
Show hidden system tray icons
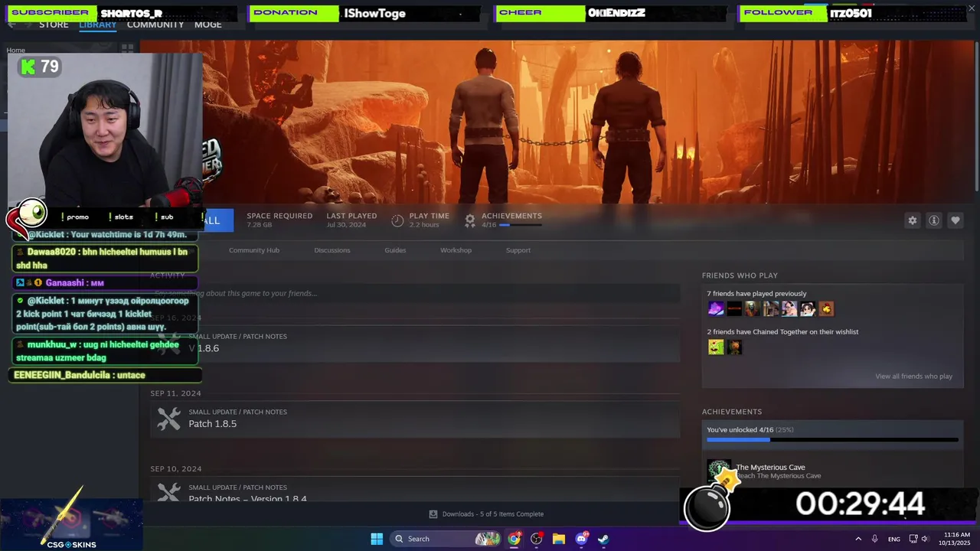click(x=858, y=539)
